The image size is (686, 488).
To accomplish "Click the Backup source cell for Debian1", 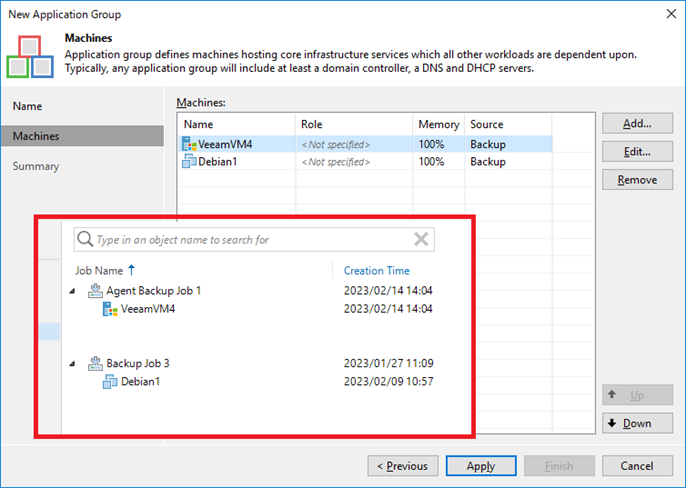I will 488,161.
